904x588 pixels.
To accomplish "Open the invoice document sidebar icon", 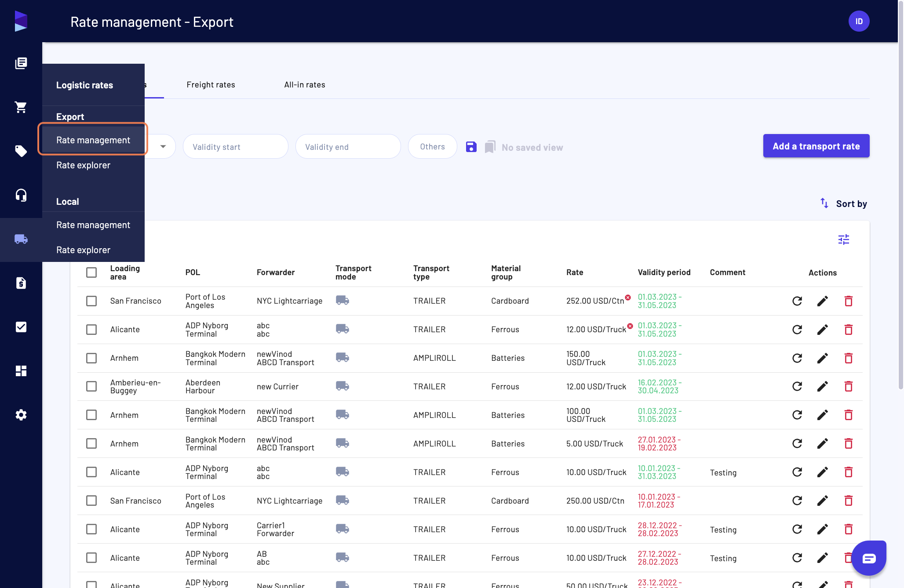I will 21,283.
